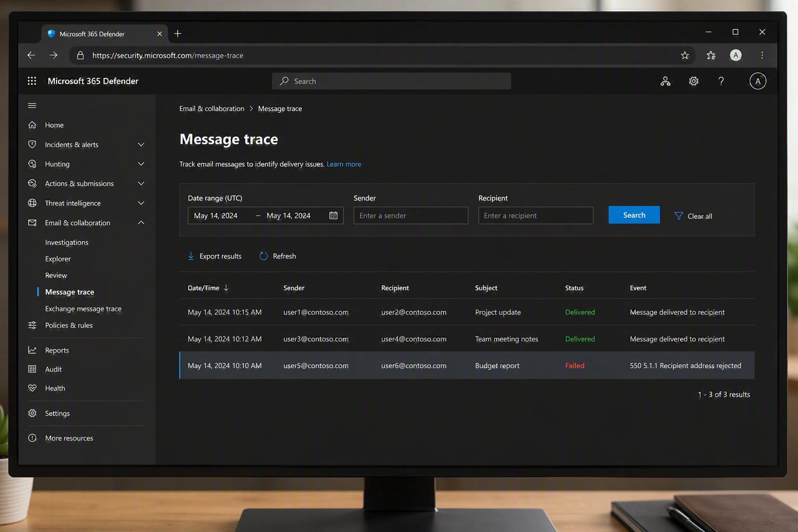Click the blue Search button
This screenshot has height=532, width=798.
pyautogui.click(x=634, y=215)
